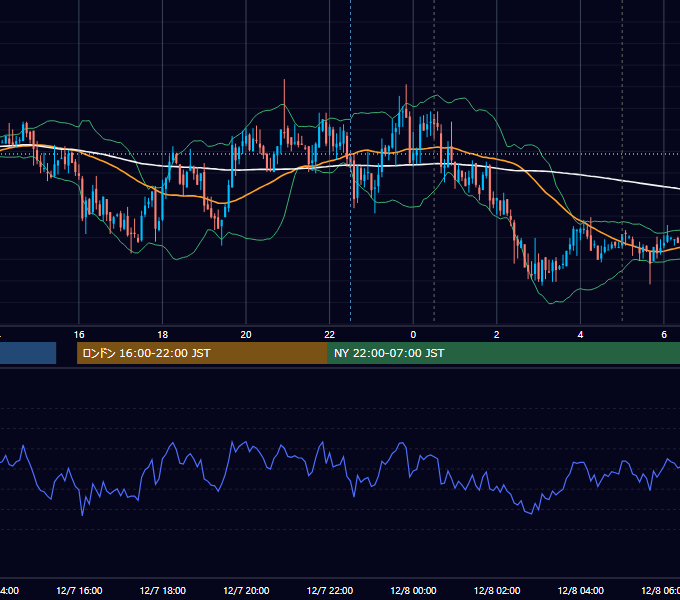
Task: Click the 12/7 20:00 date label
Action: click(246, 591)
